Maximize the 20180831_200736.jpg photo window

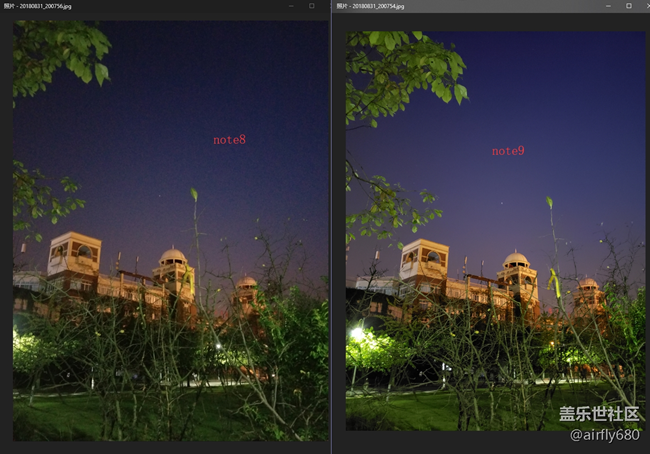(x=311, y=6)
